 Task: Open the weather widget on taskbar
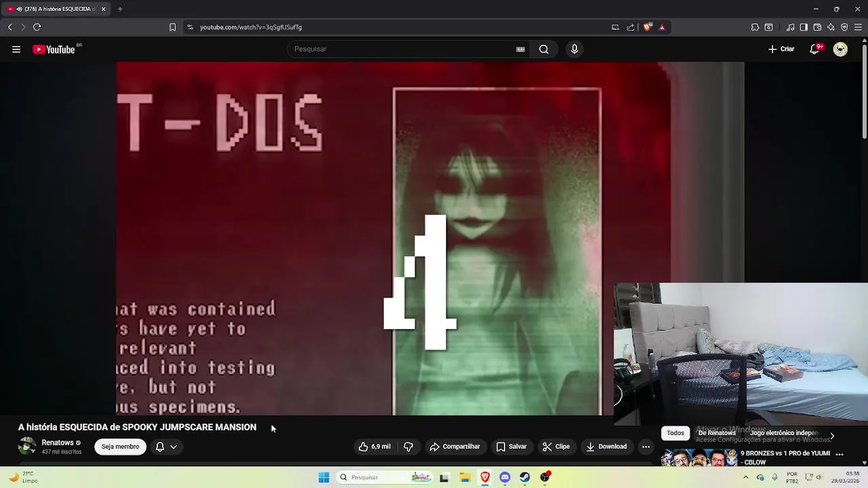[x=24, y=477]
